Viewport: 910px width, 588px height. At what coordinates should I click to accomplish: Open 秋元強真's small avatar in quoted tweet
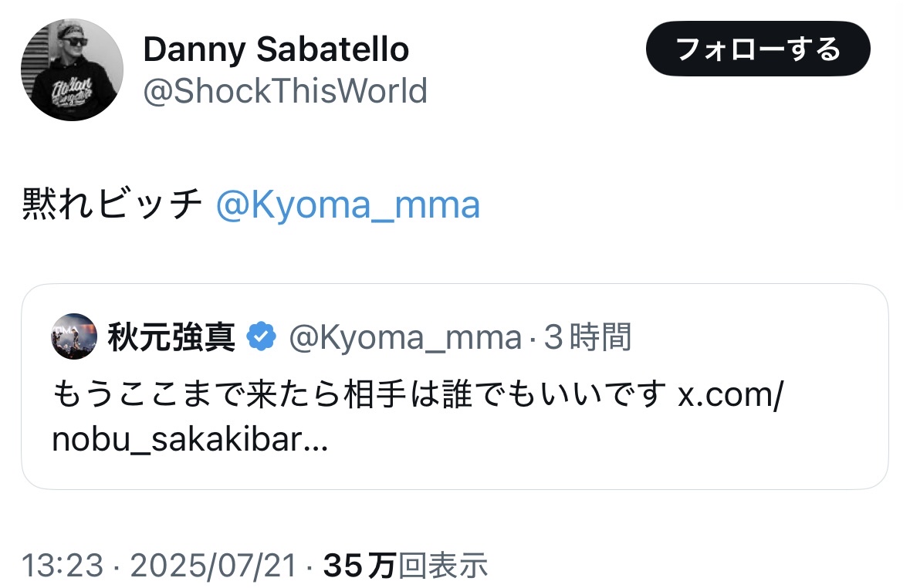click(74, 337)
